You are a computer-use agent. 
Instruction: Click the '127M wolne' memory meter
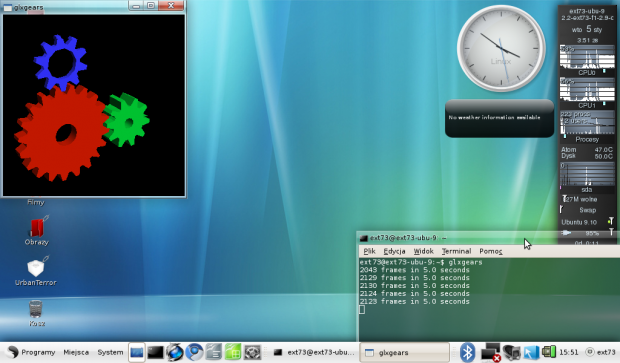point(587,199)
